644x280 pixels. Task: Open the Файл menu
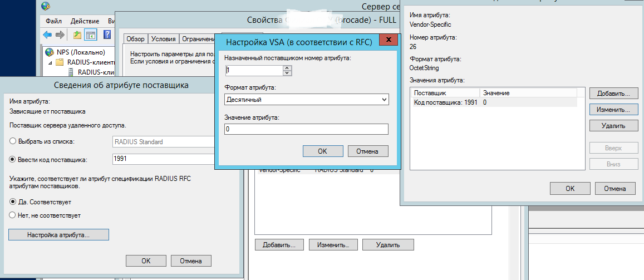[53, 21]
